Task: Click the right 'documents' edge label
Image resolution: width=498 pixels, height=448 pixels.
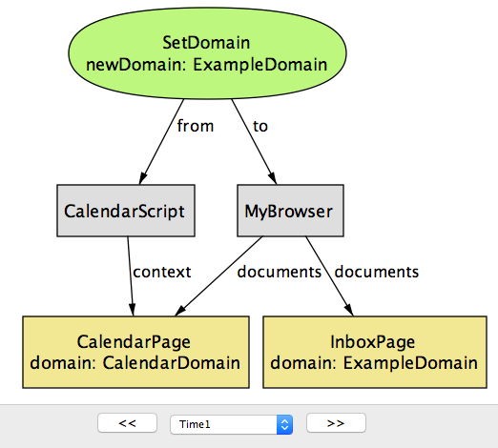Action: pos(377,272)
